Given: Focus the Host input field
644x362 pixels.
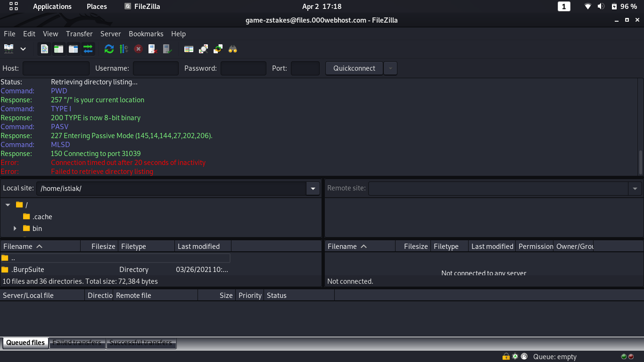Looking at the screenshot, I should point(56,68).
